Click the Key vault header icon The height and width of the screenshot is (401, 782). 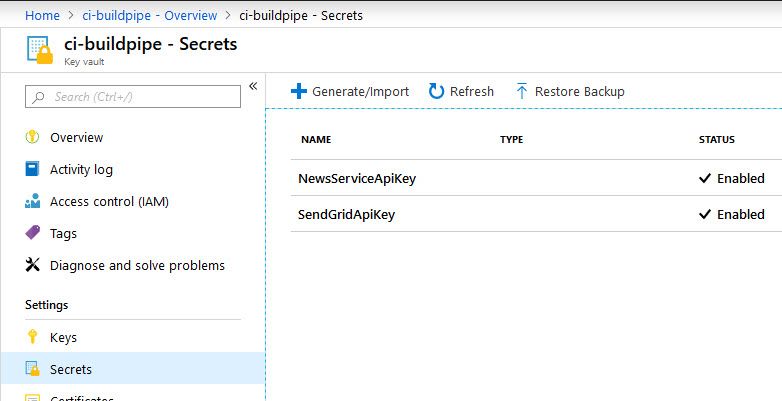pos(39,50)
